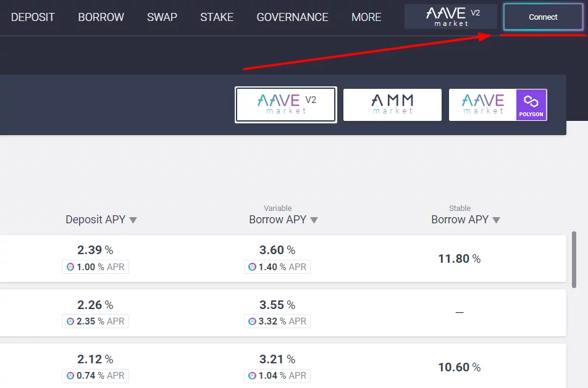Select the AAVE V2 market card

(286, 105)
